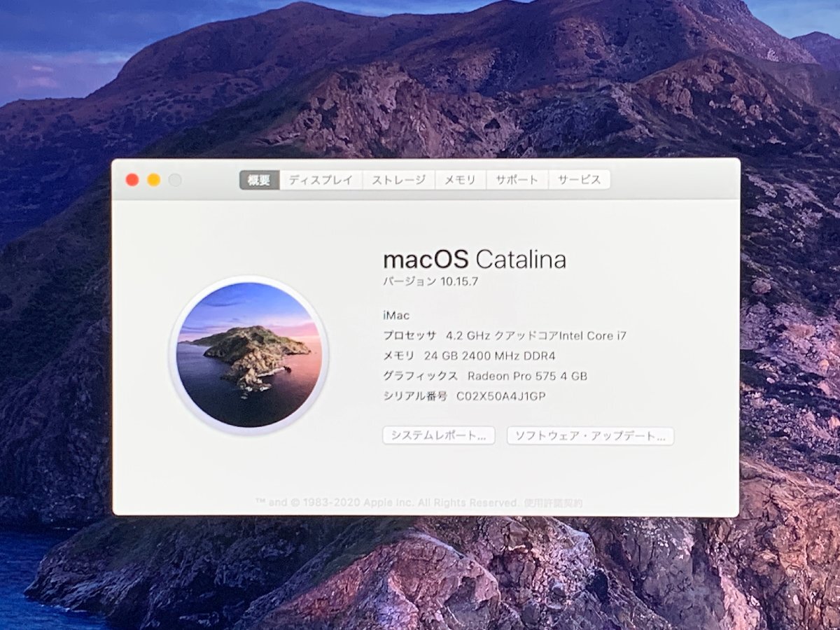
Task: Click the プロセッサ 4.2 GHz line
Action: click(x=505, y=335)
